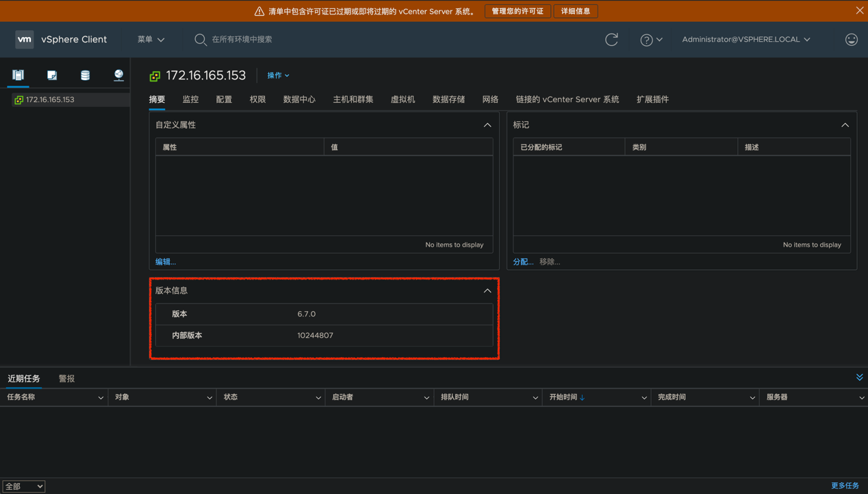Open 对象 column filter arrow
This screenshot has height=494, width=868.
click(209, 397)
